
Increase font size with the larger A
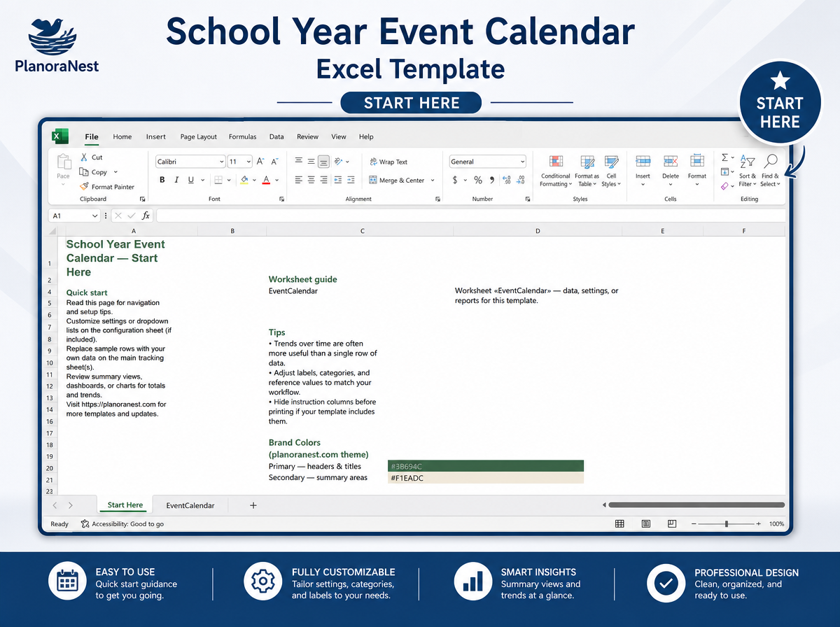pyautogui.click(x=261, y=162)
